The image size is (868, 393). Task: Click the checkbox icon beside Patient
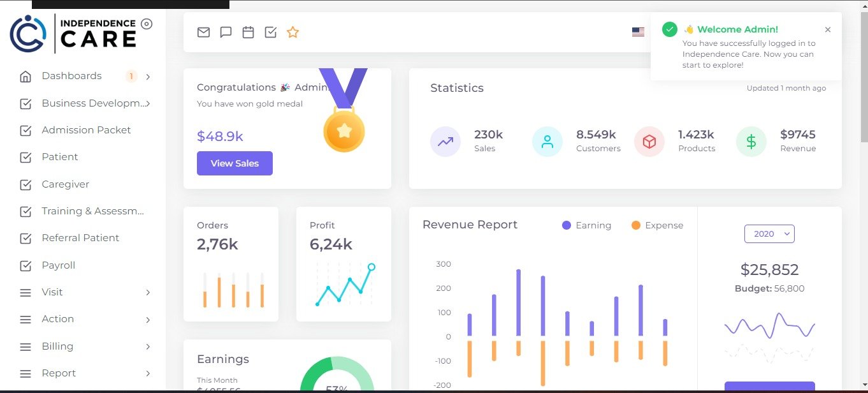(25, 158)
